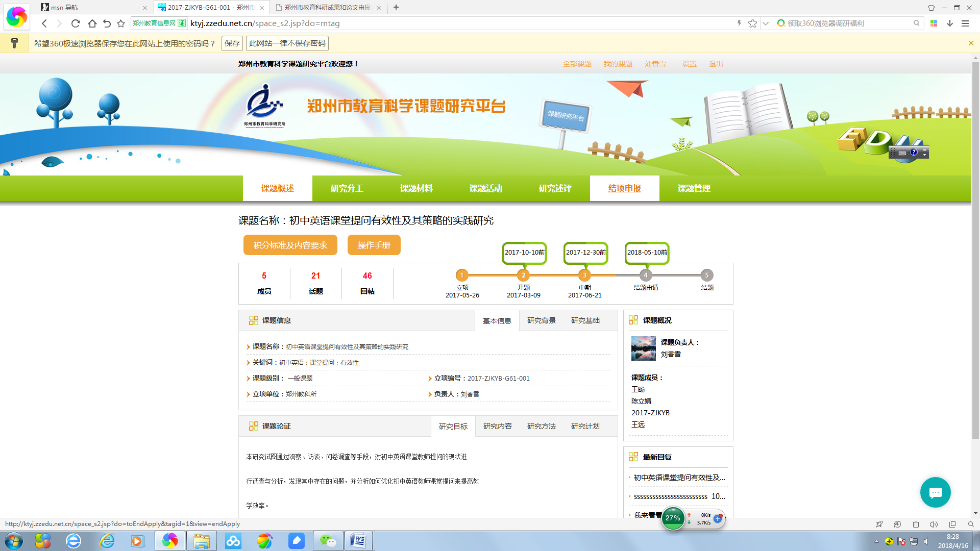Dismiss the save password bar
Image resolution: width=980 pixels, height=551 pixels.
point(971,43)
